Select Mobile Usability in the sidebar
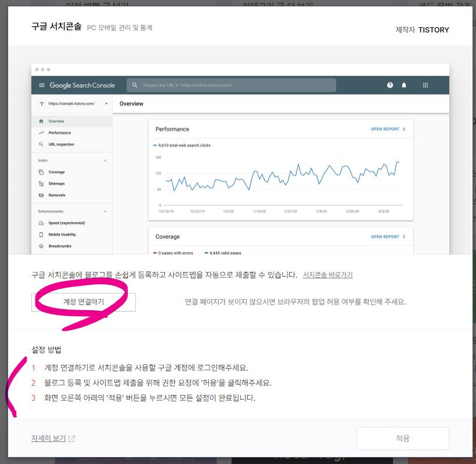The height and width of the screenshot is (464, 476). pyautogui.click(x=62, y=234)
